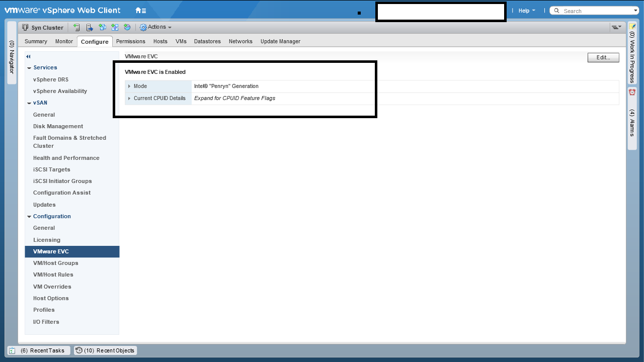This screenshot has height=362, width=644.
Task: Open the Networks tab
Action: (240, 41)
